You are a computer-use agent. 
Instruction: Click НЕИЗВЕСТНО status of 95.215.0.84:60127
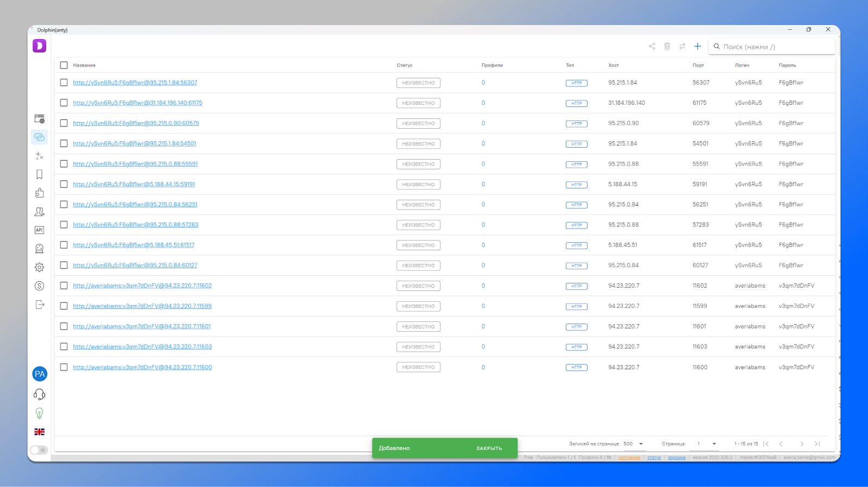pos(418,265)
